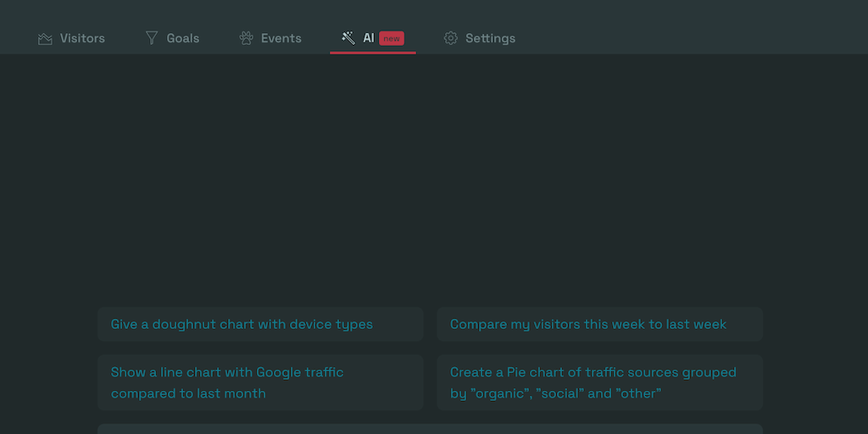Click the empty navigation bar right of Settings

point(695,38)
